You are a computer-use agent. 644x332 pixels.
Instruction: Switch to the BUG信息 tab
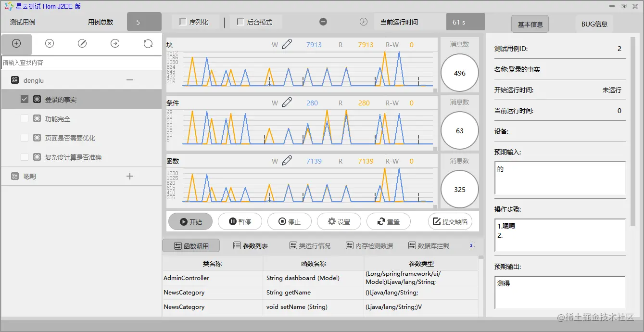[594, 24]
